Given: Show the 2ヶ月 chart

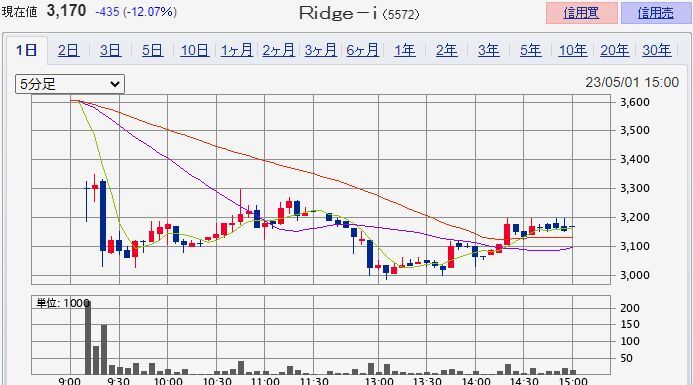Looking at the screenshot, I should click(x=278, y=50).
